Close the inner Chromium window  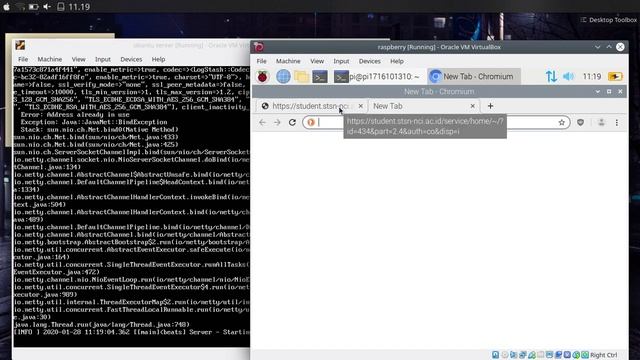pos(620,91)
